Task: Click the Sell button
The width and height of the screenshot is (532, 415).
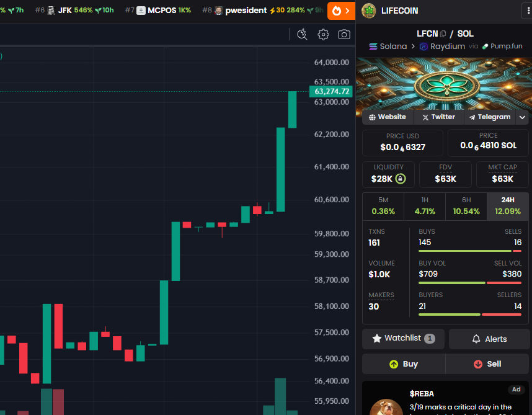Action: coord(487,364)
